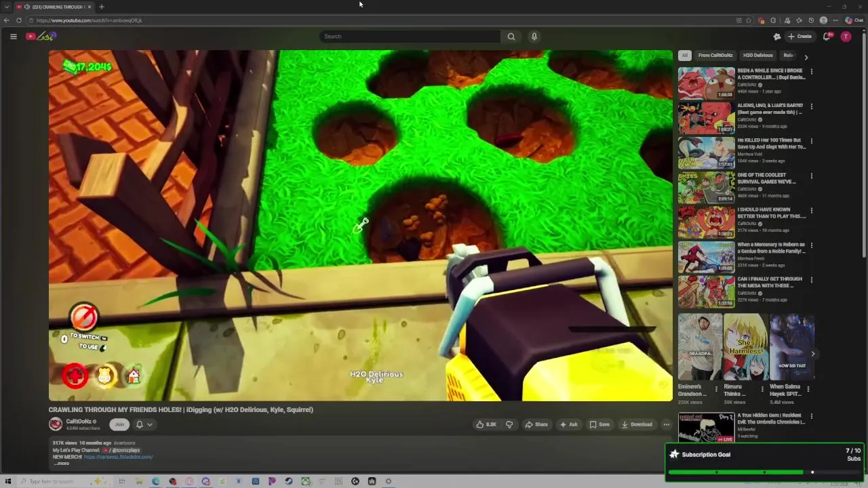Dislike the video with thumbs down
Viewport: 868px width, 488px height.
click(509, 424)
